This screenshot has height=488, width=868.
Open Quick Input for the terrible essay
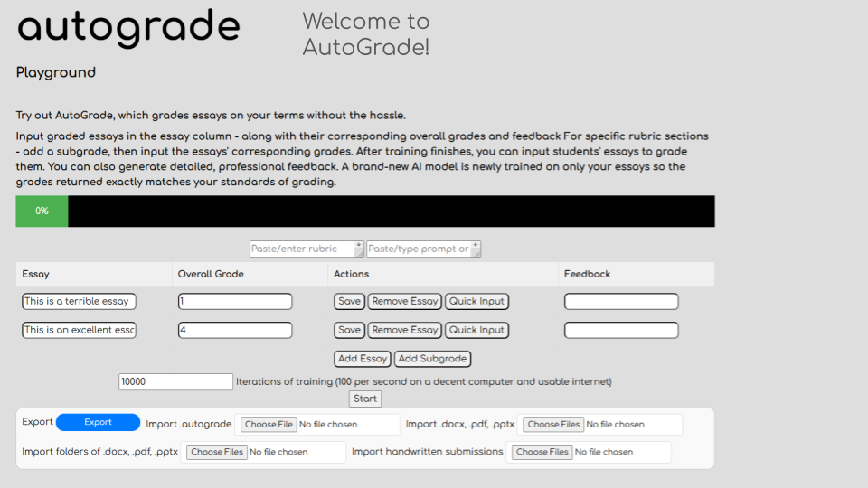476,302
